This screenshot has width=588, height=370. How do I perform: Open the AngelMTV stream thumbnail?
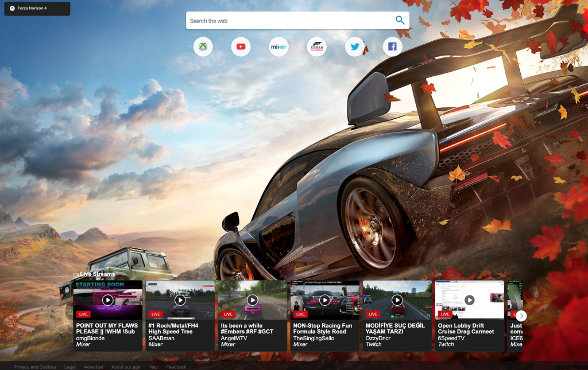coord(253,300)
